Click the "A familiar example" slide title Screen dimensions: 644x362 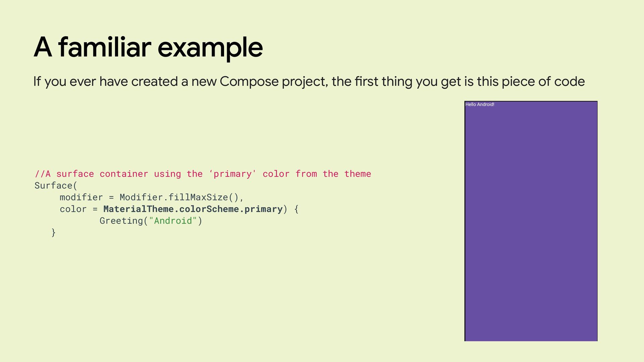pos(148,47)
